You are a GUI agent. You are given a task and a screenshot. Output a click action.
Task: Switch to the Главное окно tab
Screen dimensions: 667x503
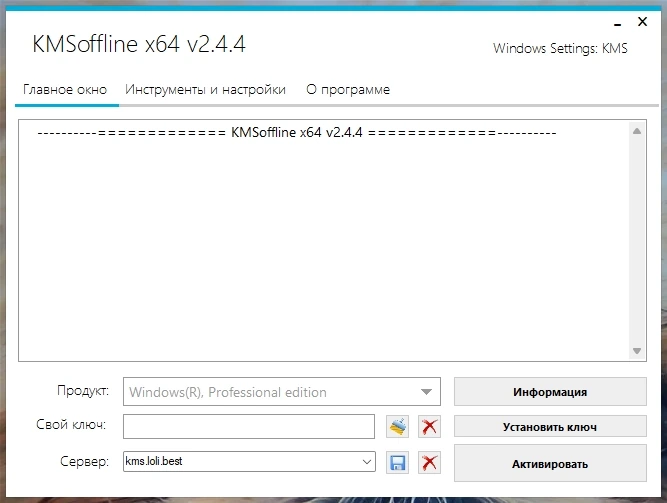(x=65, y=90)
